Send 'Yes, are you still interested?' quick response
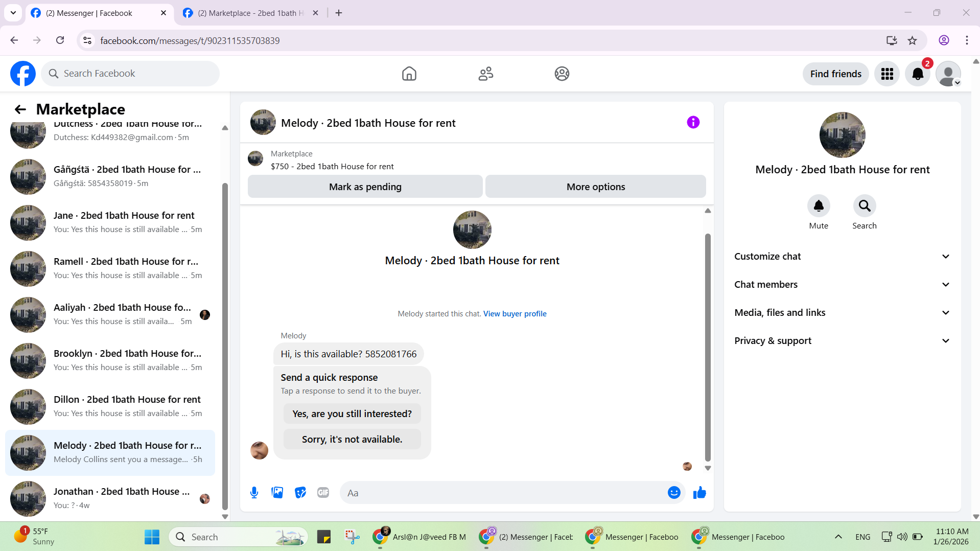 pos(352,414)
